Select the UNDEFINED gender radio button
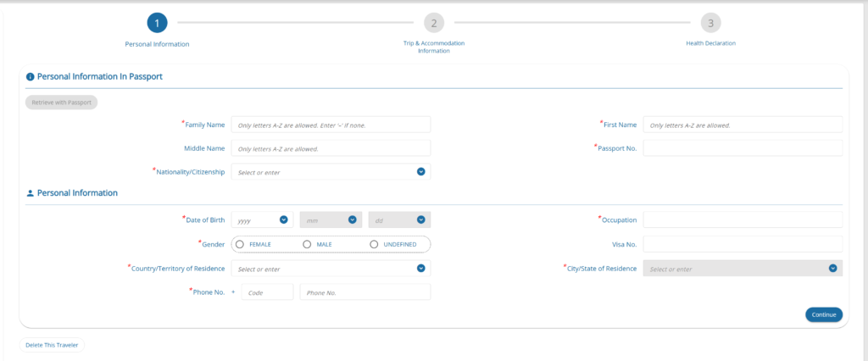The image size is (868, 361). coord(374,244)
